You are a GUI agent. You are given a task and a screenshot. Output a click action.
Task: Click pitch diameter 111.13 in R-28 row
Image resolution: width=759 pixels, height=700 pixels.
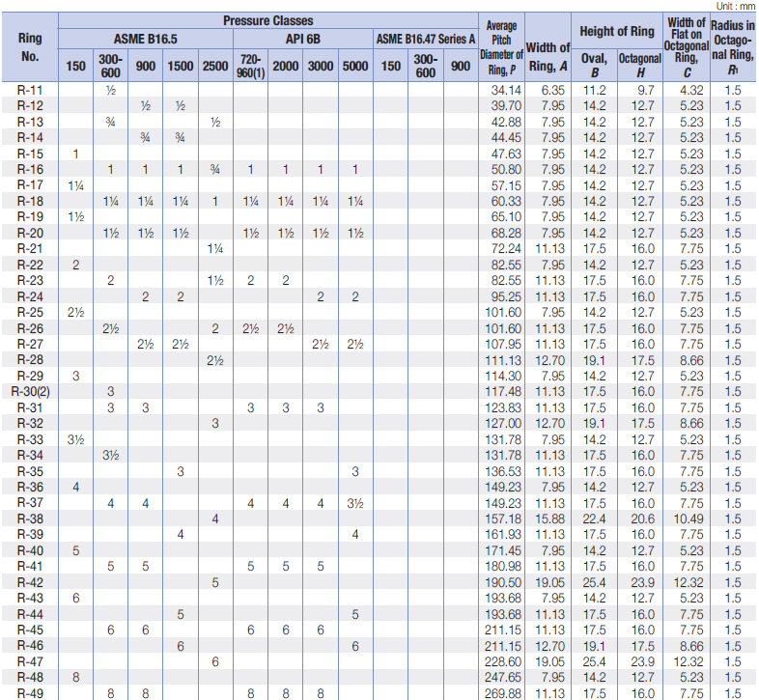pyautogui.click(x=503, y=360)
